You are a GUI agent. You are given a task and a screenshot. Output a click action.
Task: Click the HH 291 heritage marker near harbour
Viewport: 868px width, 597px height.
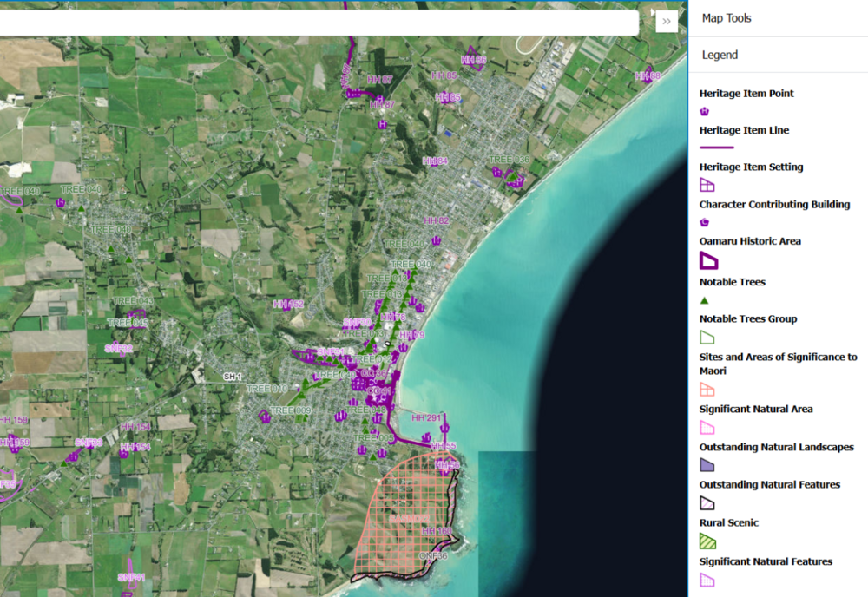pos(444,426)
